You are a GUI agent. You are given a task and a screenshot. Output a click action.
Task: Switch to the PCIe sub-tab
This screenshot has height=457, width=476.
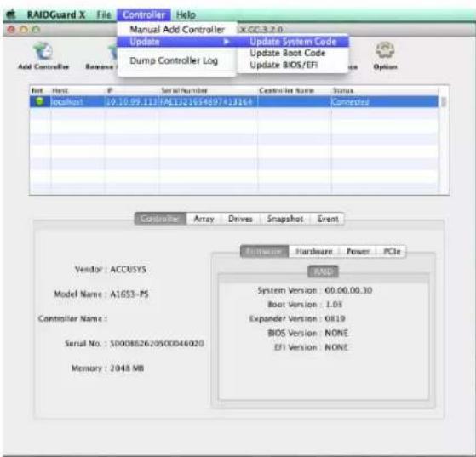pos(392,251)
